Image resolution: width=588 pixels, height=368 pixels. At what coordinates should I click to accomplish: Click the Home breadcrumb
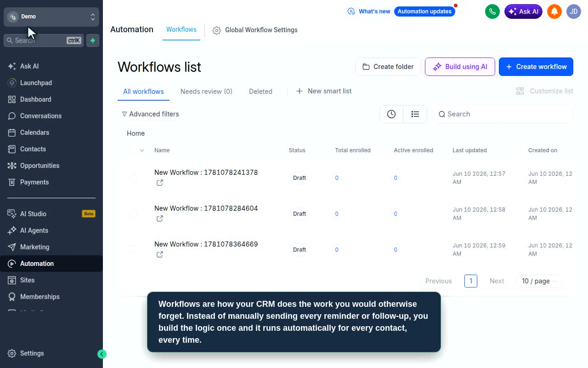(x=136, y=133)
